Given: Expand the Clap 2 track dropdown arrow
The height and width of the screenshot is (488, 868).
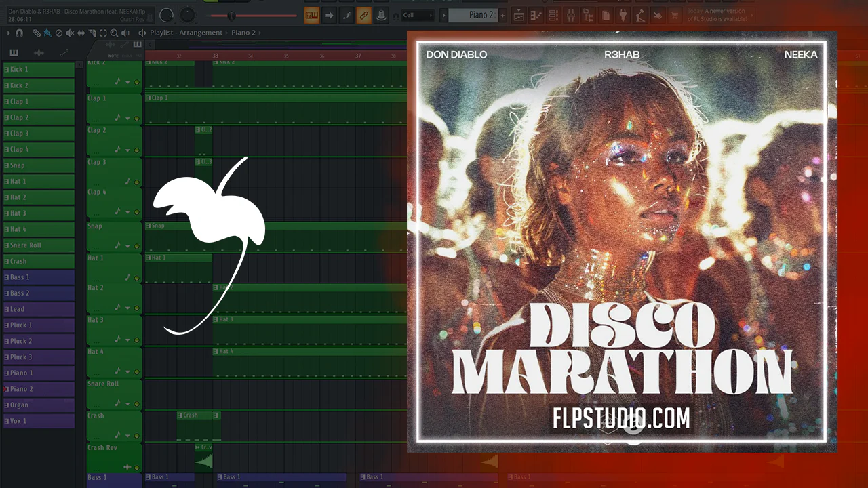Looking at the screenshot, I should (x=127, y=150).
